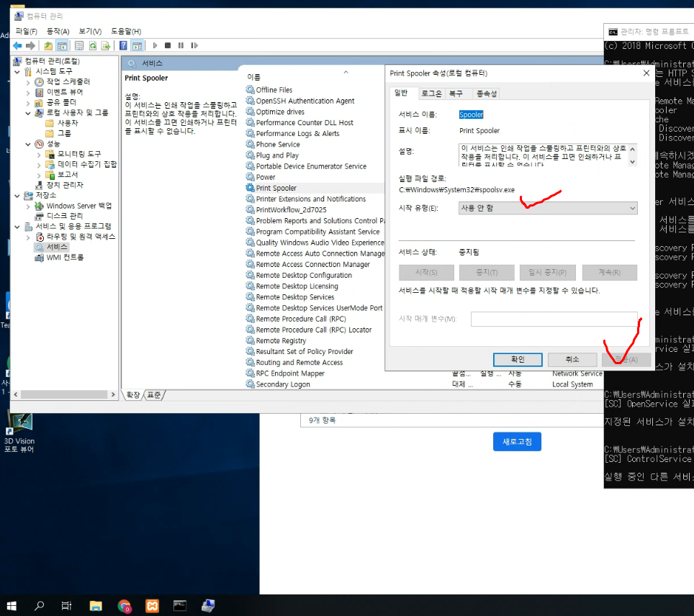Click the Start service play icon

[x=155, y=45]
